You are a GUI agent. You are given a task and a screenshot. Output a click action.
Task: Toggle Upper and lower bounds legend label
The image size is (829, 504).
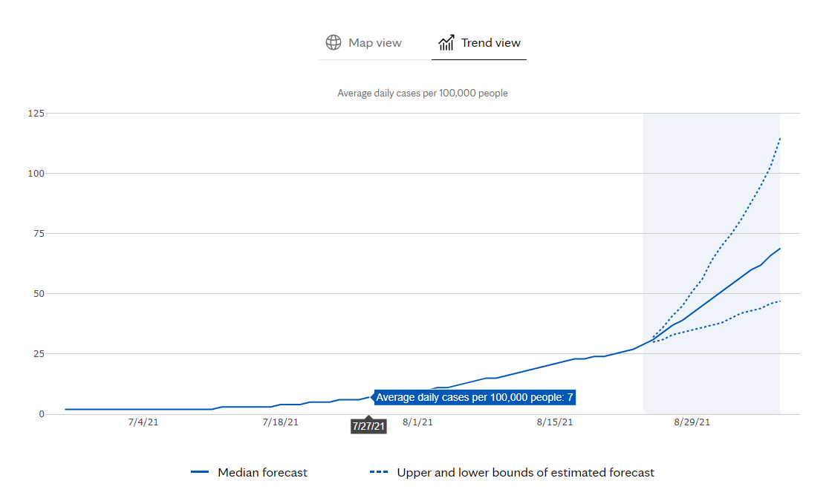pos(525,472)
